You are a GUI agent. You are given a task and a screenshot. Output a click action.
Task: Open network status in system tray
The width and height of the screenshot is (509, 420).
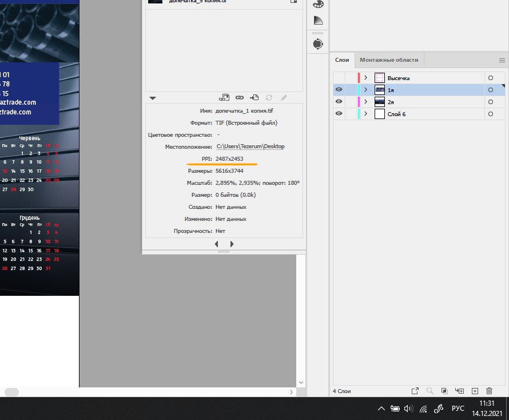pyautogui.click(x=423, y=409)
